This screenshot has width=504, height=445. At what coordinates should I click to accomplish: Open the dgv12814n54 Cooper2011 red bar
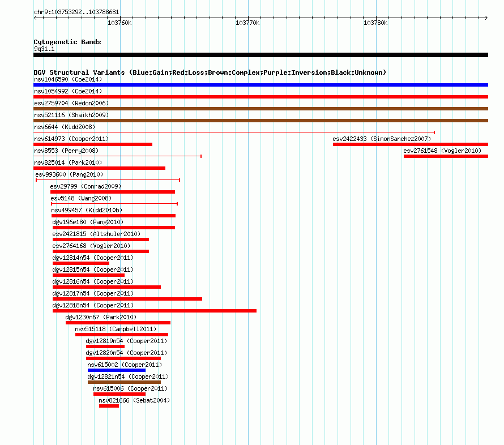click(81, 263)
